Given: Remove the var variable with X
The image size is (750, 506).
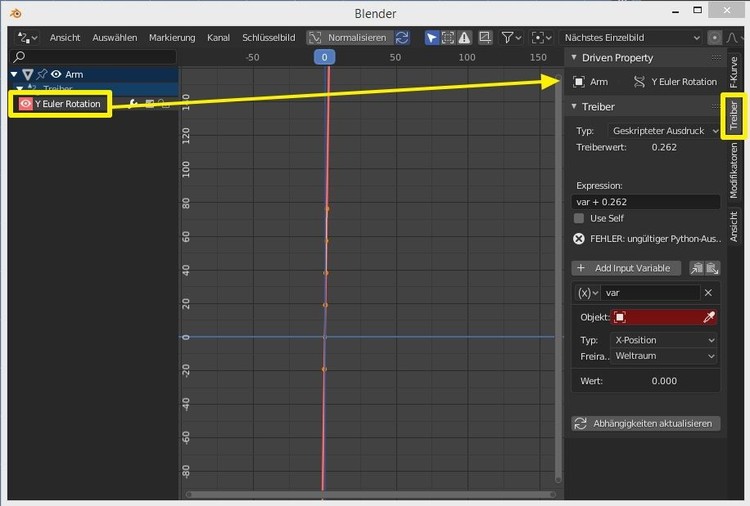Looking at the screenshot, I should pyautogui.click(x=708, y=293).
